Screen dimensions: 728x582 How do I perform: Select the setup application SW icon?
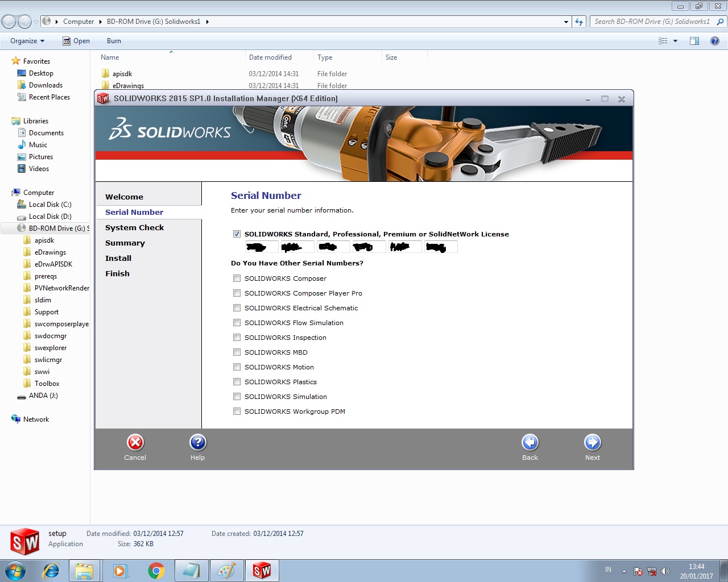coord(24,542)
